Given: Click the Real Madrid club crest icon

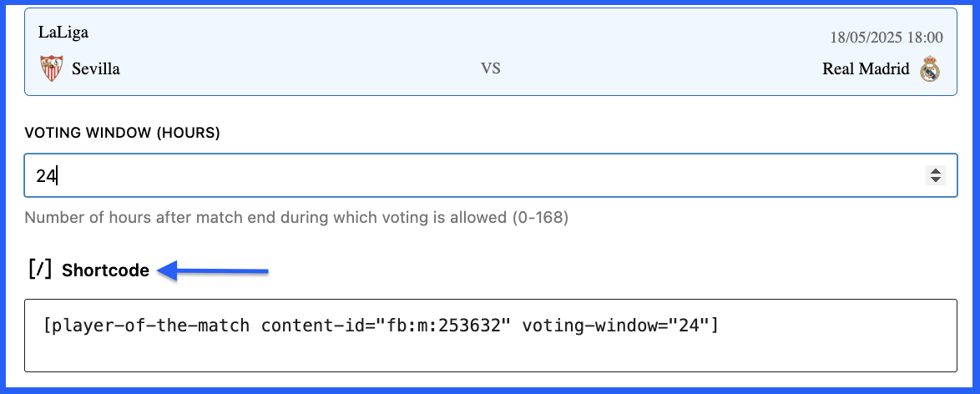Looking at the screenshot, I should (x=930, y=68).
